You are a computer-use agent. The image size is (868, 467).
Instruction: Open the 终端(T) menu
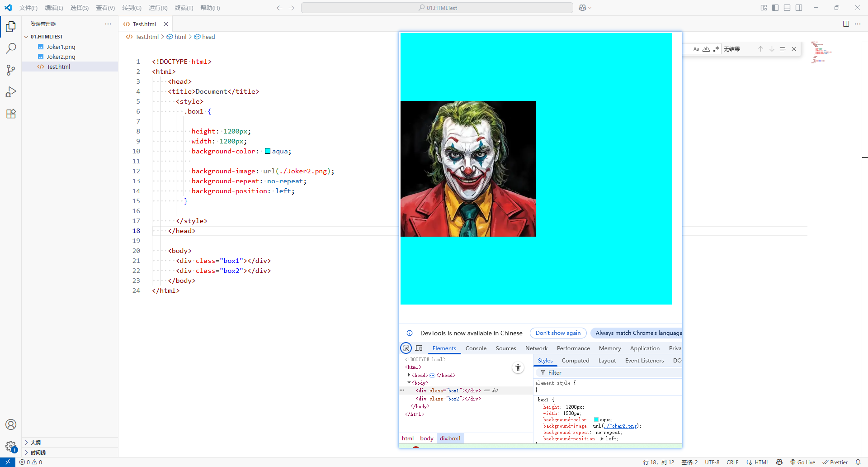(x=184, y=8)
